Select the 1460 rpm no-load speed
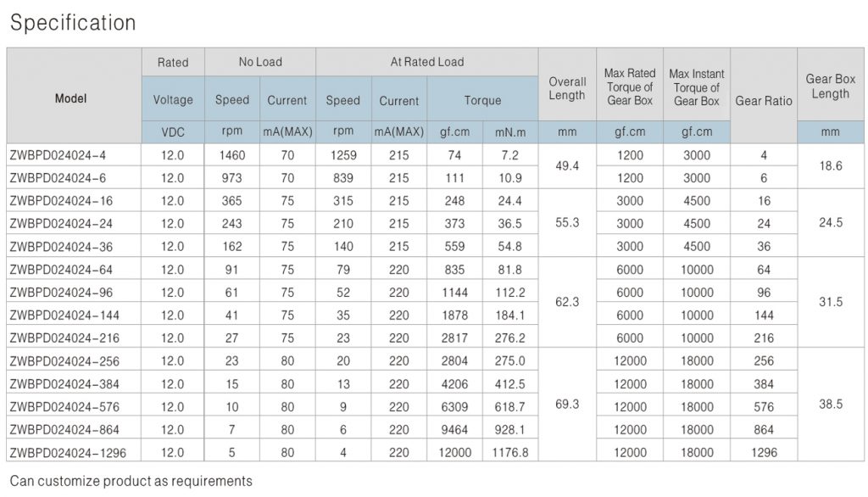Image resolution: width=868 pixels, height=497 pixels. pyautogui.click(x=231, y=155)
